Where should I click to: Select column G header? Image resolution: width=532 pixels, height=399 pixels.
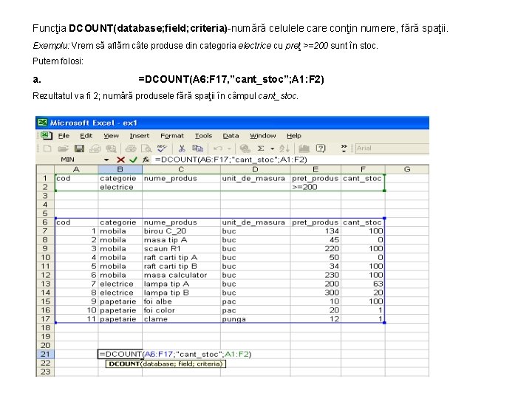point(407,169)
